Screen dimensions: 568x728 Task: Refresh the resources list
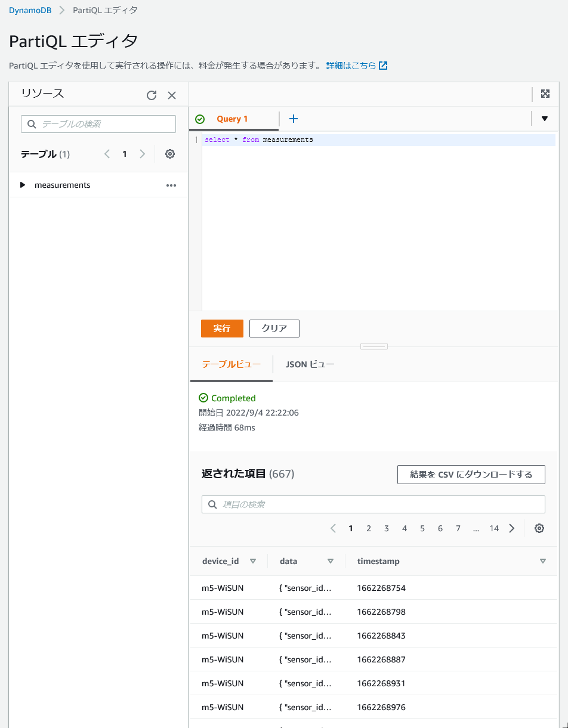pos(152,95)
